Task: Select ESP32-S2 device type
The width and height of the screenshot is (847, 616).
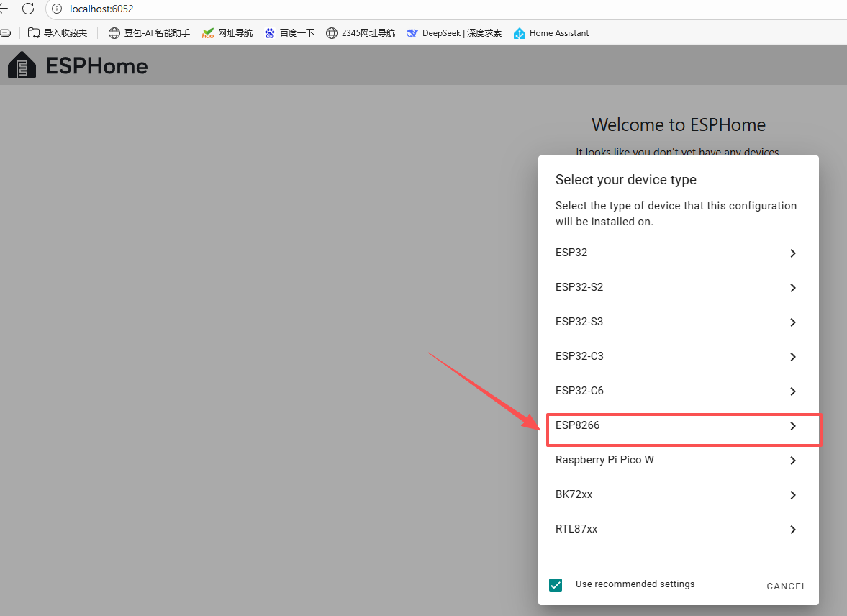Action: [x=679, y=287]
